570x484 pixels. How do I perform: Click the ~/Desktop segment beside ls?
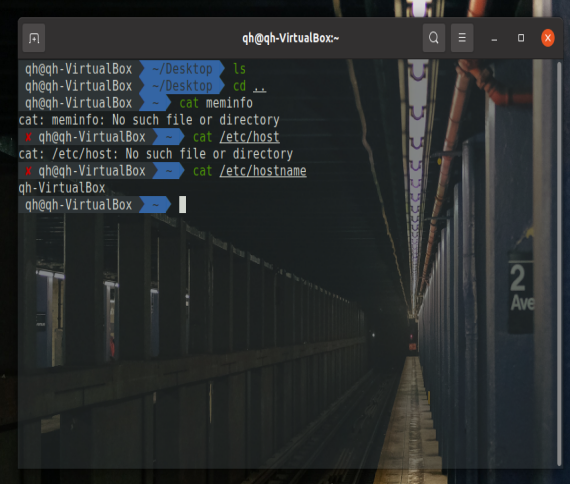click(182, 69)
